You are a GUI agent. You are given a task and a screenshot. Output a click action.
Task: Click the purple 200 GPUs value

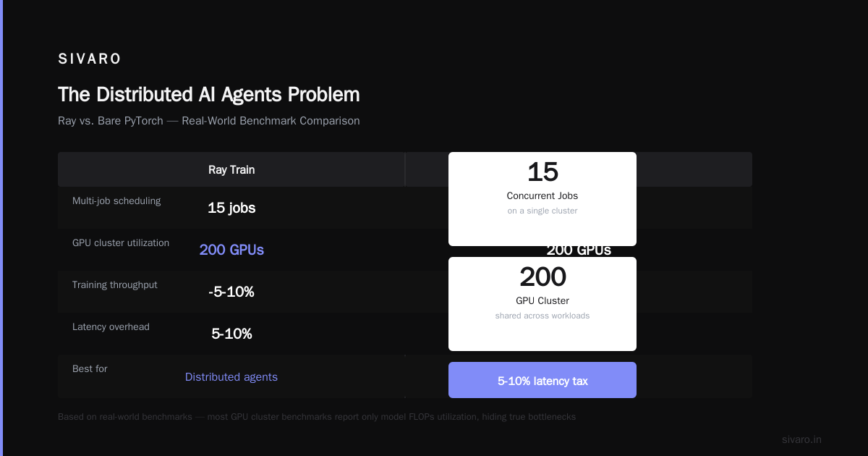[x=231, y=250]
